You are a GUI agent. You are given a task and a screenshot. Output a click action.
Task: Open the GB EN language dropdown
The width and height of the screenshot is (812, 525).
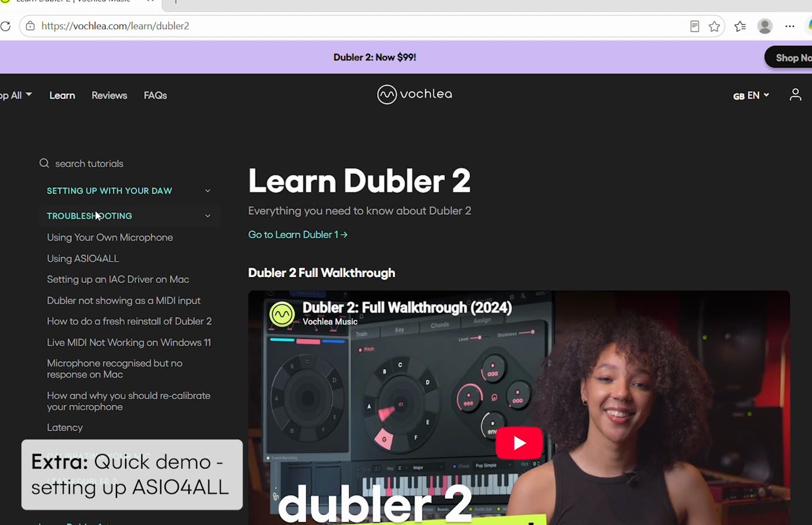(x=751, y=96)
